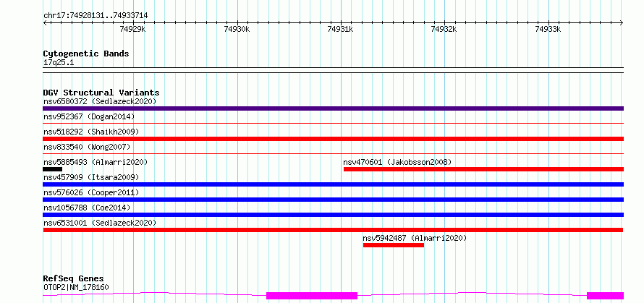Image resolution: width=644 pixels, height=303 pixels.
Task: Click the right arrowhead of the ruler
Action: 622,22
